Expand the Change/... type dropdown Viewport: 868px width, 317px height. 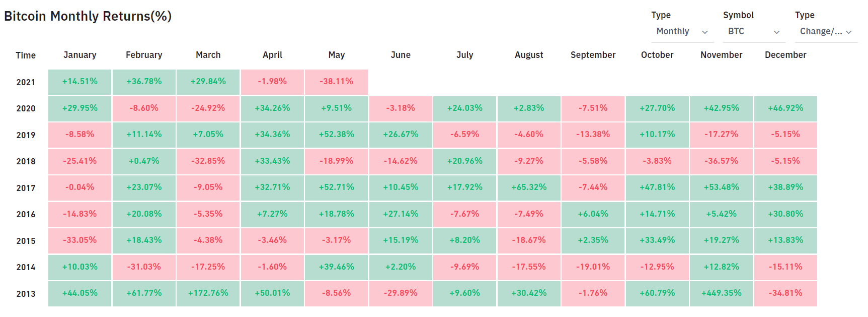point(825,32)
